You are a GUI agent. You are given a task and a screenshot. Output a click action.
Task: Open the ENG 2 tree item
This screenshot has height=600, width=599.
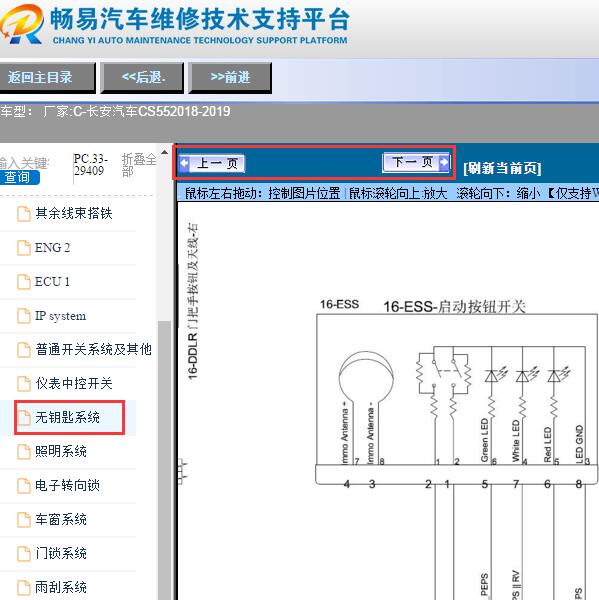52,248
